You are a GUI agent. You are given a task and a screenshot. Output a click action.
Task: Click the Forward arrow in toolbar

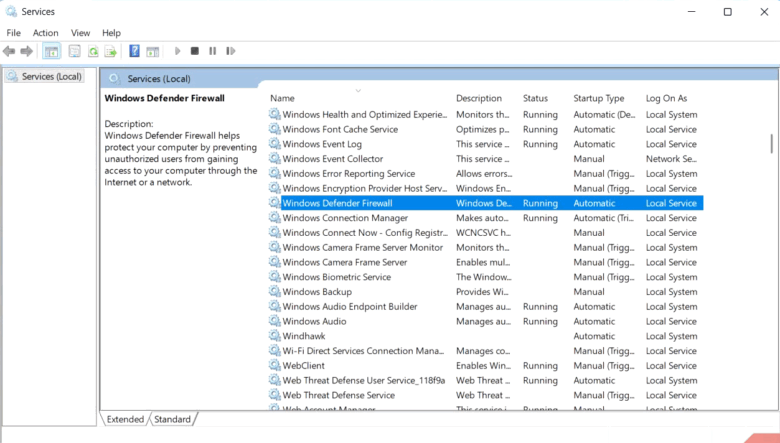click(x=27, y=51)
